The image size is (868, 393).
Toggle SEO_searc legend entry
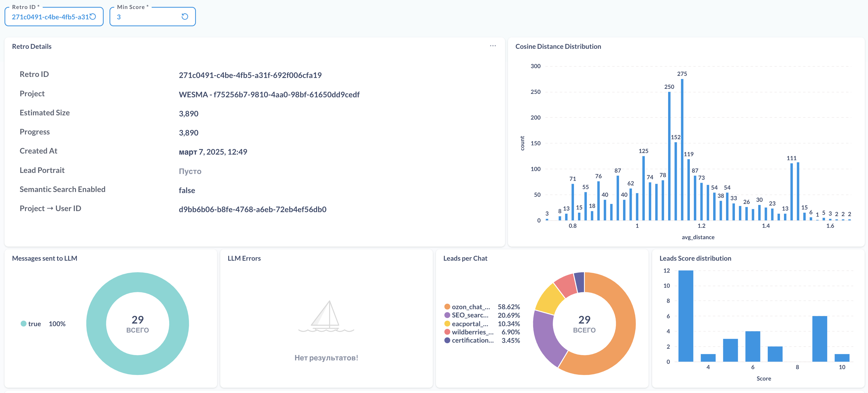(469, 315)
